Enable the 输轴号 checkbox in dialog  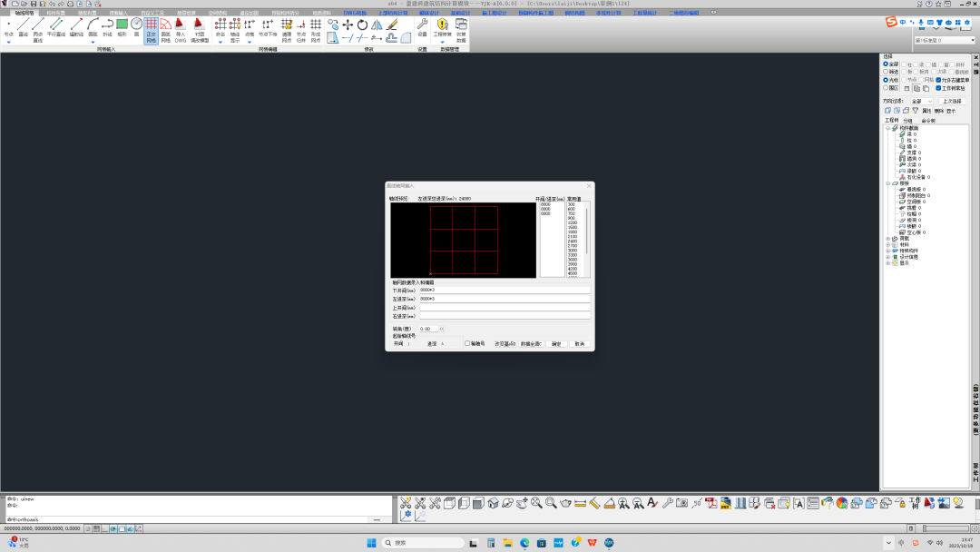tap(467, 343)
